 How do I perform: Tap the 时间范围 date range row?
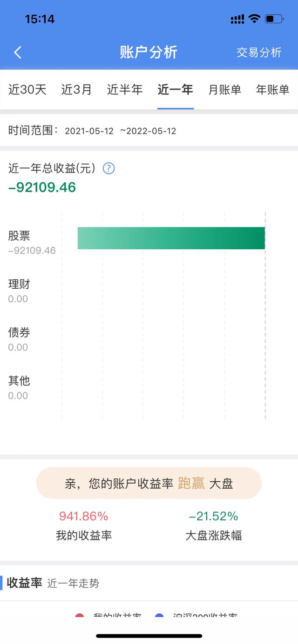tap(92, 131)
